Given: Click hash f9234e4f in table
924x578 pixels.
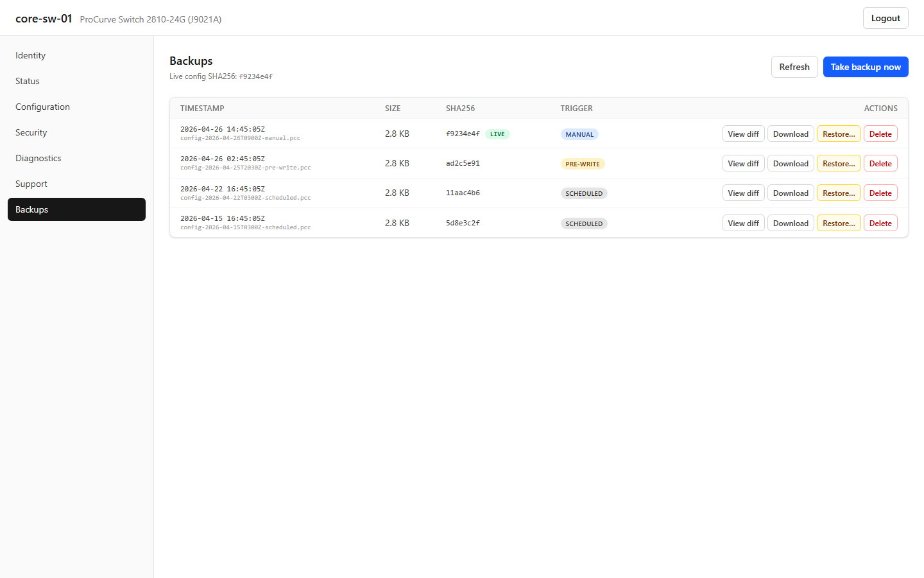Looking at the screenshot, I should (463, 134).
